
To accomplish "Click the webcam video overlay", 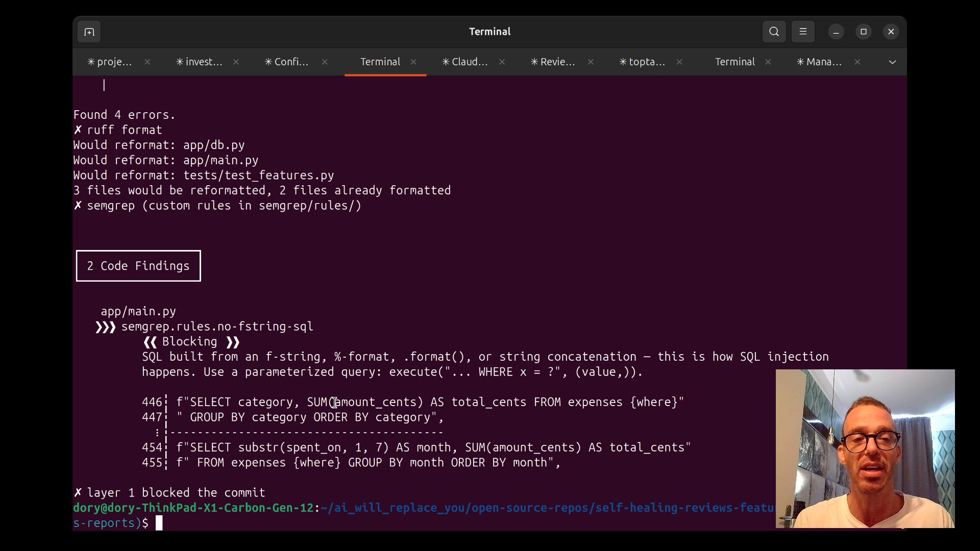I will click(865, 448).
